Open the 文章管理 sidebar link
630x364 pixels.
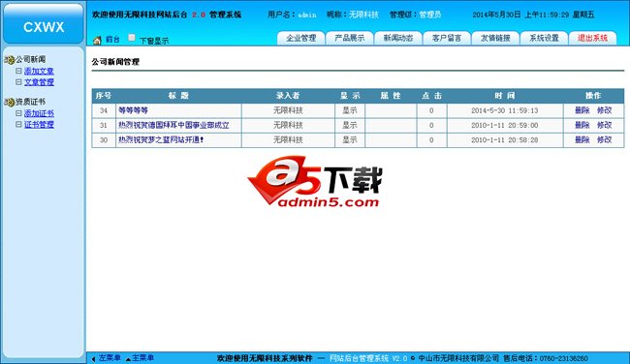coord(39,82)
